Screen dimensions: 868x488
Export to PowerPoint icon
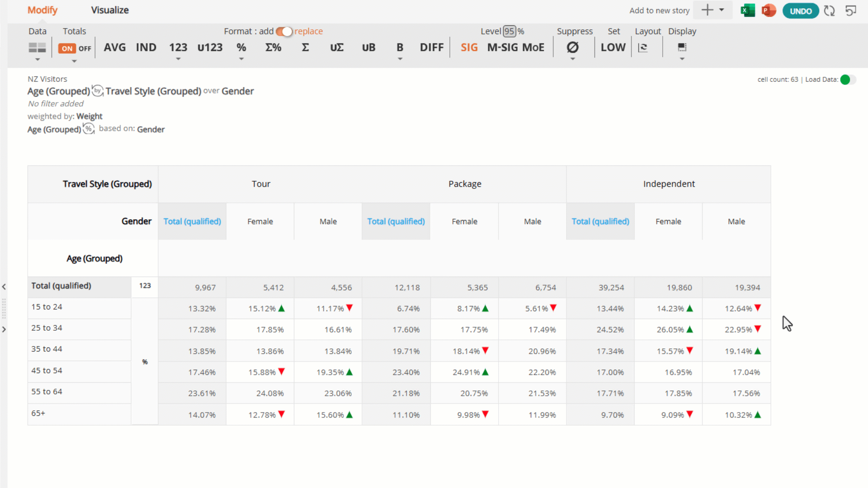(769, 10)
